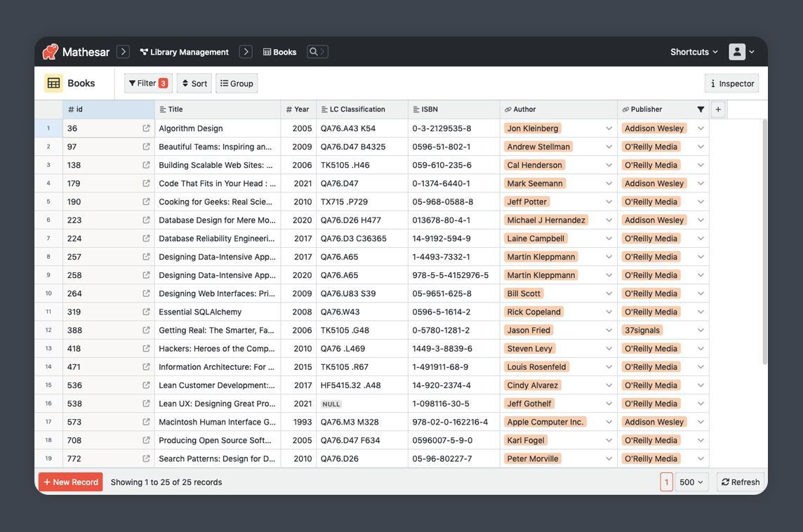Open the Group options
The width and height of the screenshot is (803, 532).
click(237, 84)
